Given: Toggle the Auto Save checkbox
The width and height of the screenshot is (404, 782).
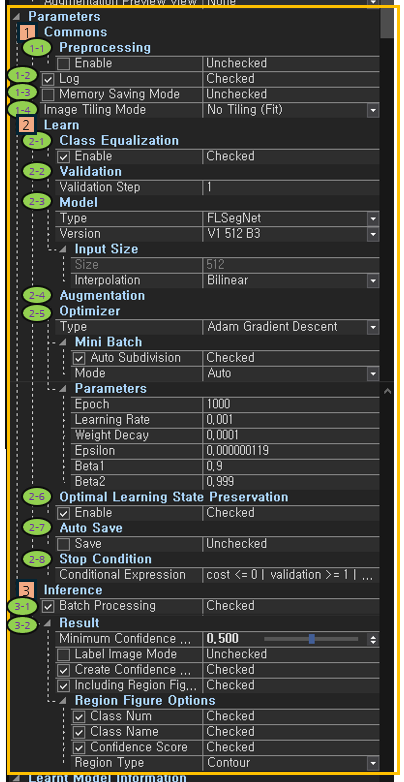Looking at the screenshot, I should coord(64,544).
